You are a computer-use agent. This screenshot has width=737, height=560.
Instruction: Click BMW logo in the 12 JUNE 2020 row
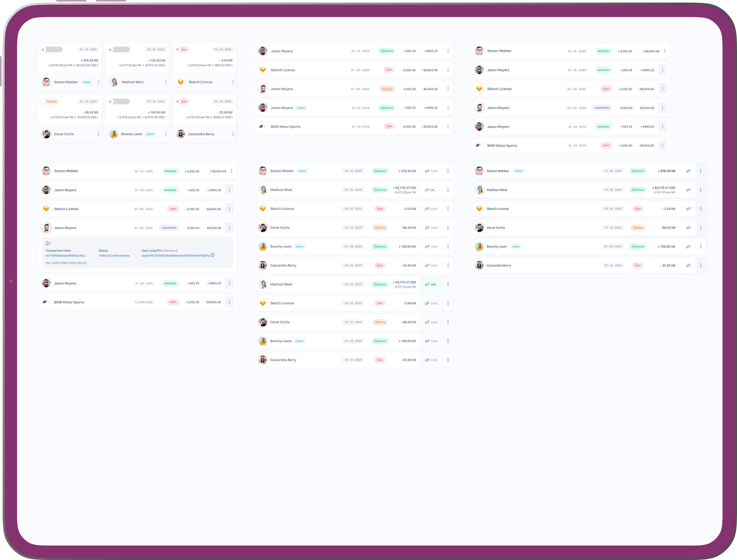[46, 302]
